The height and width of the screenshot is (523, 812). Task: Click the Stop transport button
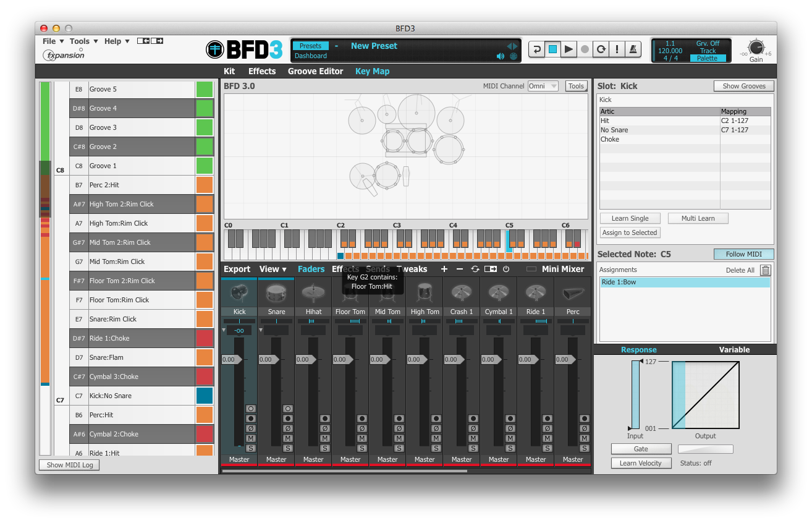pyautogui.click(x=553, y=49)
